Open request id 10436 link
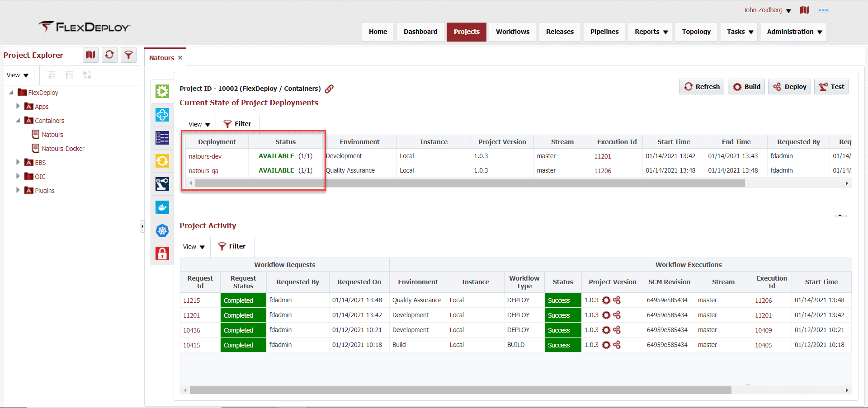This screenshot has height=408, width=868. (x=192, y=330)
